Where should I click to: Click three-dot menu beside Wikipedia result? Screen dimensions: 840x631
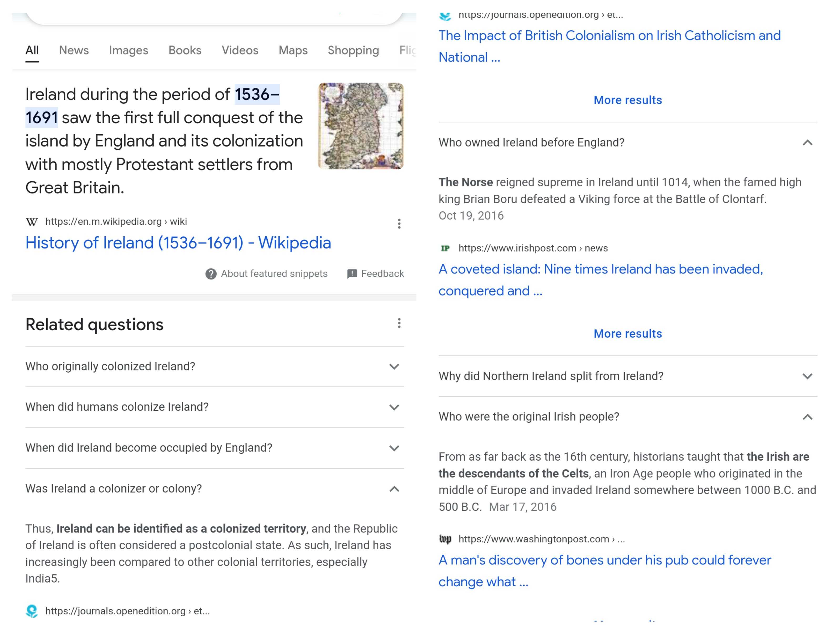(399, 224)
